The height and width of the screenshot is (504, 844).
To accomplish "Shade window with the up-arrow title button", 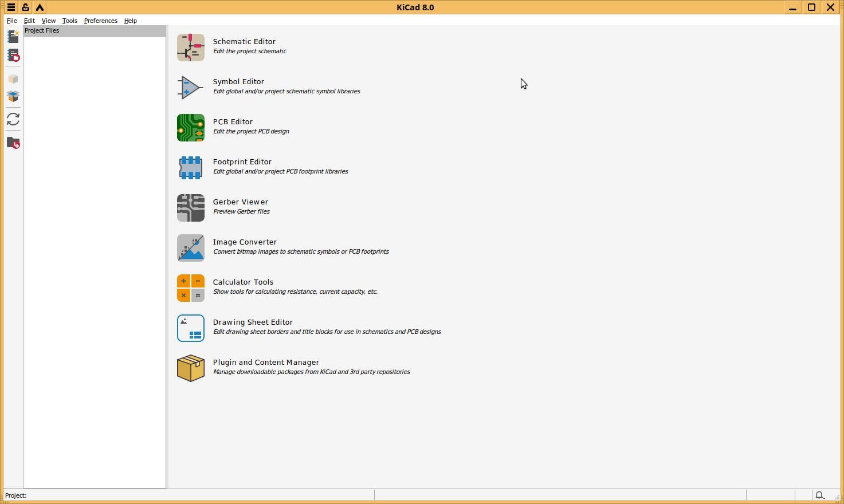I will 40,7.
